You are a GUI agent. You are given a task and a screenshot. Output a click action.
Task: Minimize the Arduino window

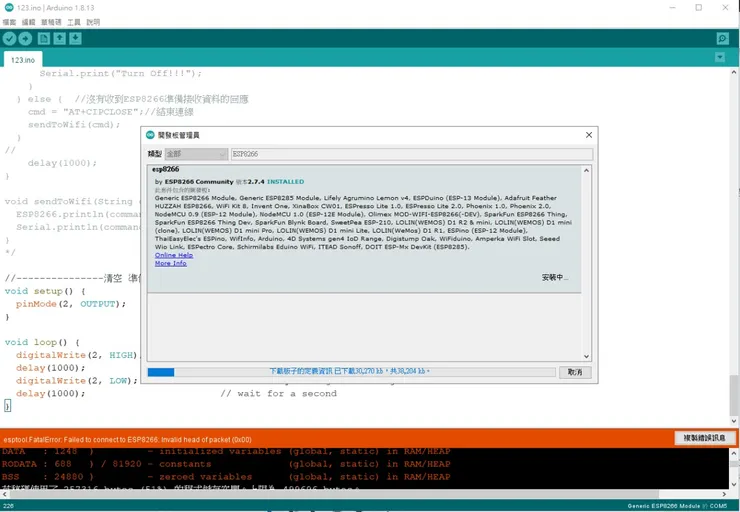[x=673, y=8]
